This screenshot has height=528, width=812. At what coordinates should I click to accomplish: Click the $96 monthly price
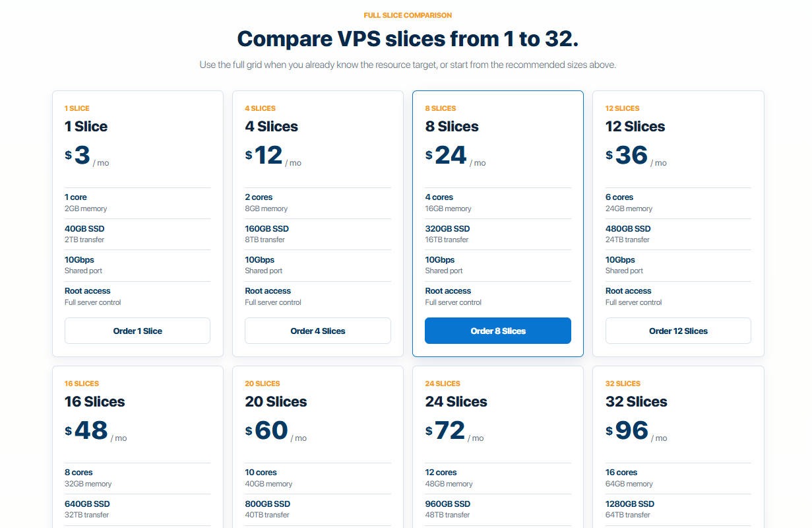click(x=627, y=431)
